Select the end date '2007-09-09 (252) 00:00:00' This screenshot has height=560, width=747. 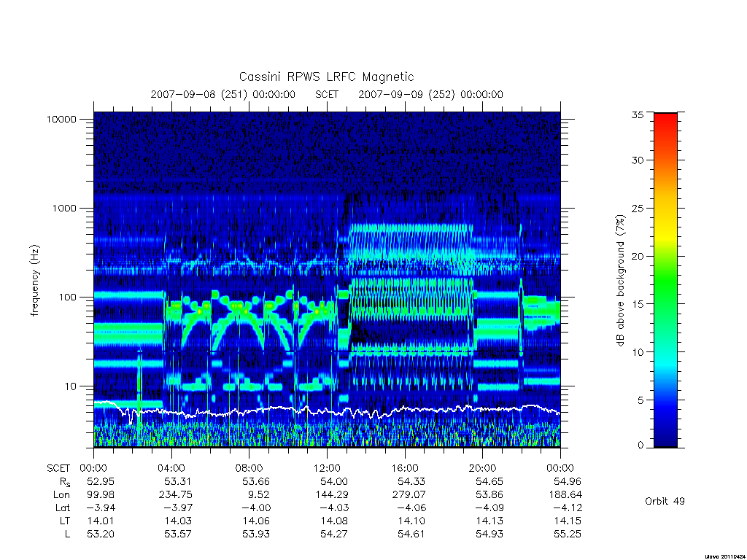click(x=430, y=94)
